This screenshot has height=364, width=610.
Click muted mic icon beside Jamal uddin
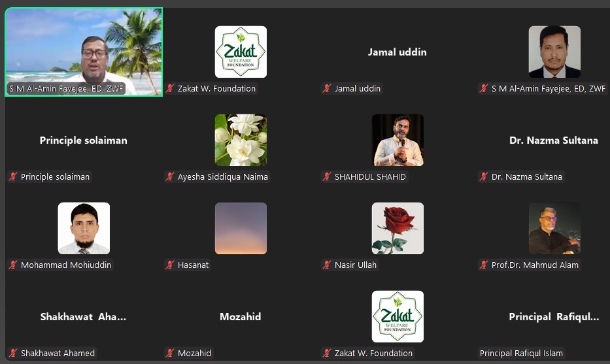tap(327, 89)
